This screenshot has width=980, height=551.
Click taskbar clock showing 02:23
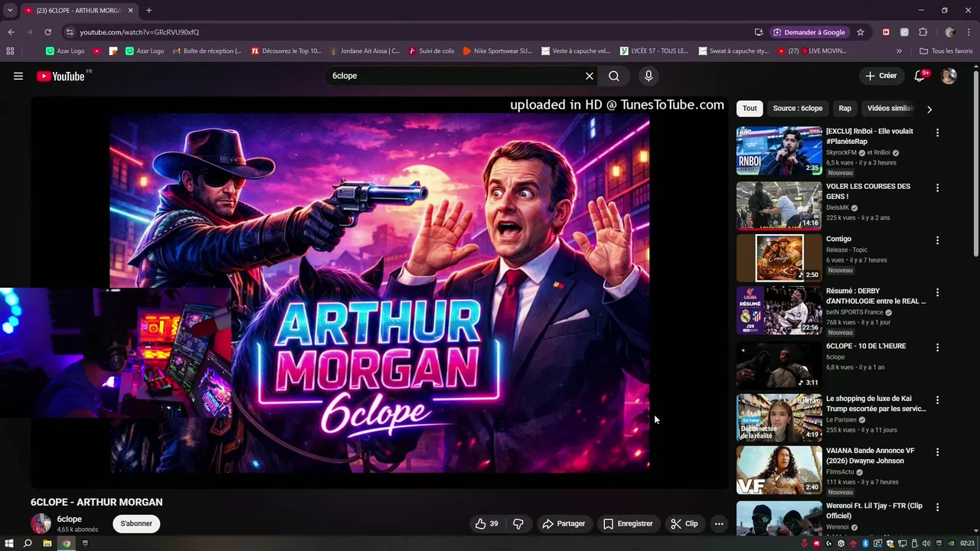click(966, 543)
